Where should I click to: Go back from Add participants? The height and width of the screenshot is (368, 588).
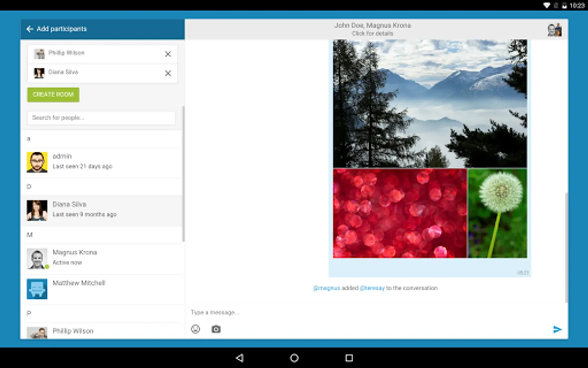pyautogui.click(x=30, y=29)
